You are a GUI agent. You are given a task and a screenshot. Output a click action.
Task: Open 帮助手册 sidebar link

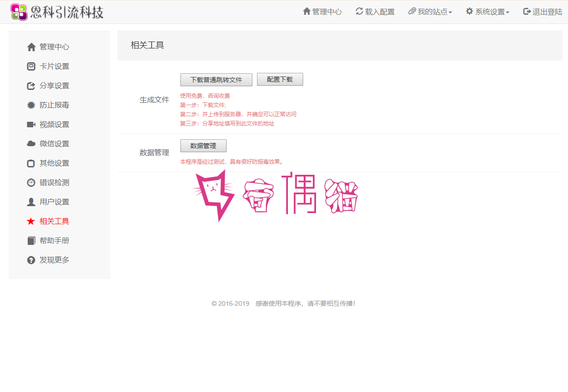click(x=54, y=241)
